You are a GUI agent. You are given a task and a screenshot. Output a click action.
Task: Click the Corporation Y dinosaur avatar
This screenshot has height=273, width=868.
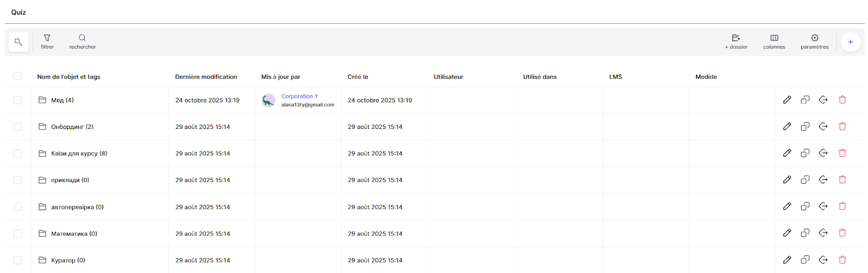pos(269,100)
